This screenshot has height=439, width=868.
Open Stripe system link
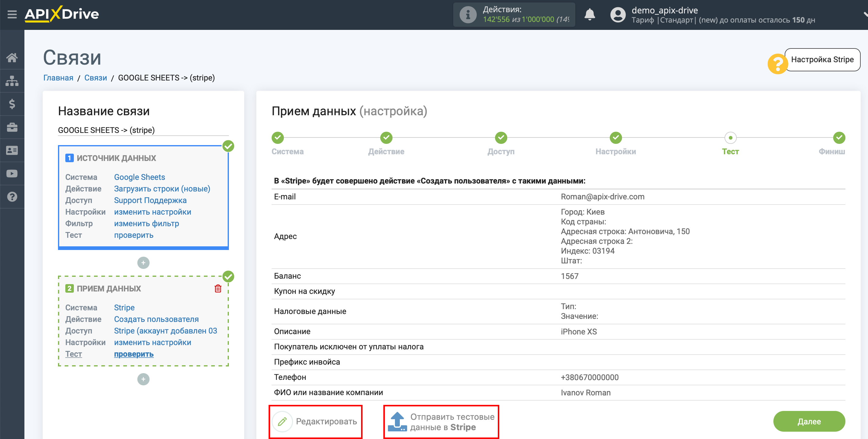click(124, 307)
